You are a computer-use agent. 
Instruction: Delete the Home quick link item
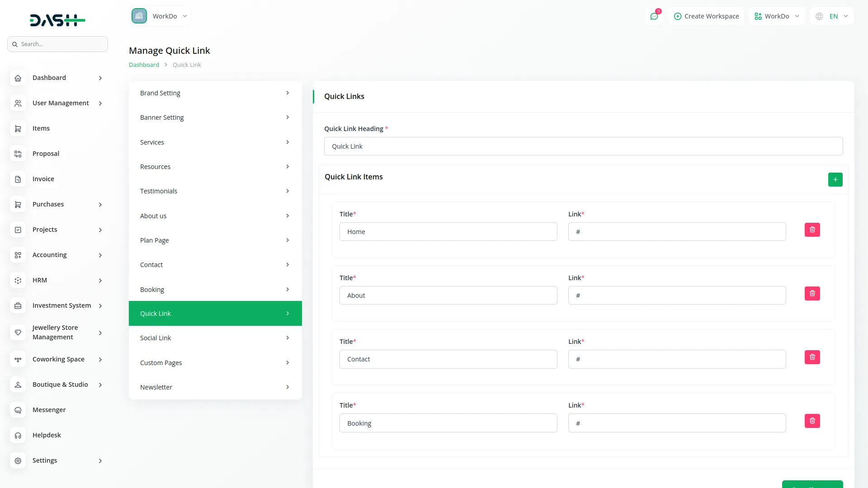(x=812, y=230)
